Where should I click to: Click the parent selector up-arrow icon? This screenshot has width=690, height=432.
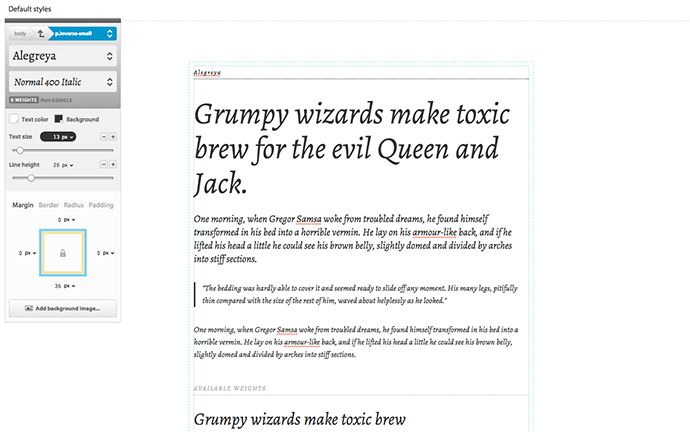point(41,33)
